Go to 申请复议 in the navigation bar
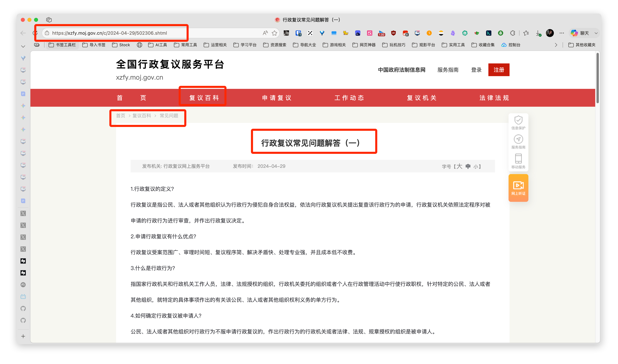Screen dimensions: 618x364 point(276,98)
